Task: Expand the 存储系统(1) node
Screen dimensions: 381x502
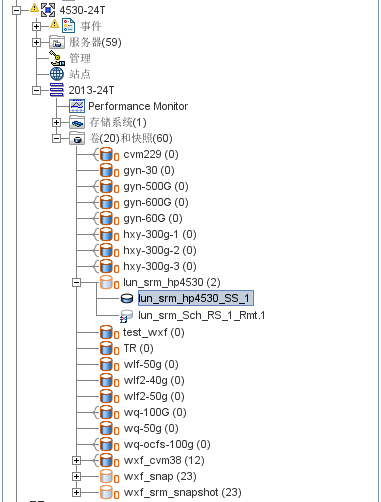Action: [x=56, y=122]
